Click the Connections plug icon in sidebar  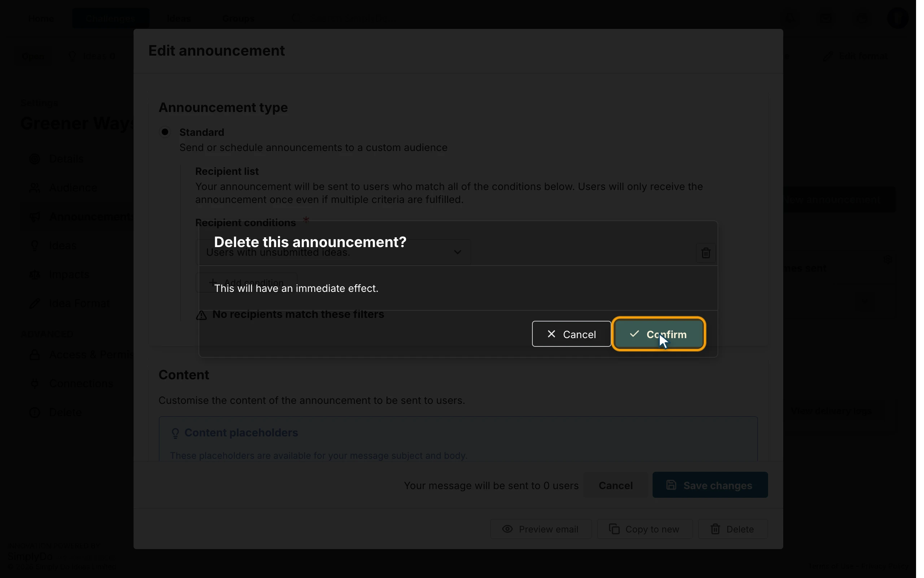35,383
